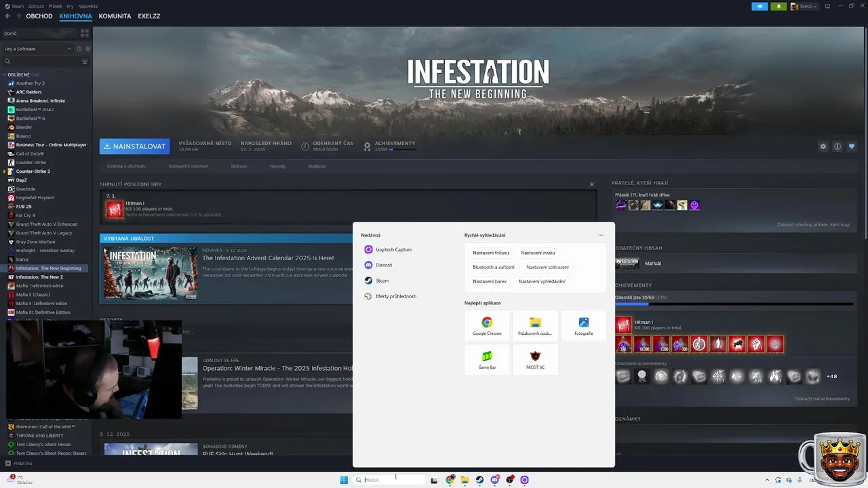Close the Shrnutí poslední hry section
The image size is (868, 488).
click(592, 184)
